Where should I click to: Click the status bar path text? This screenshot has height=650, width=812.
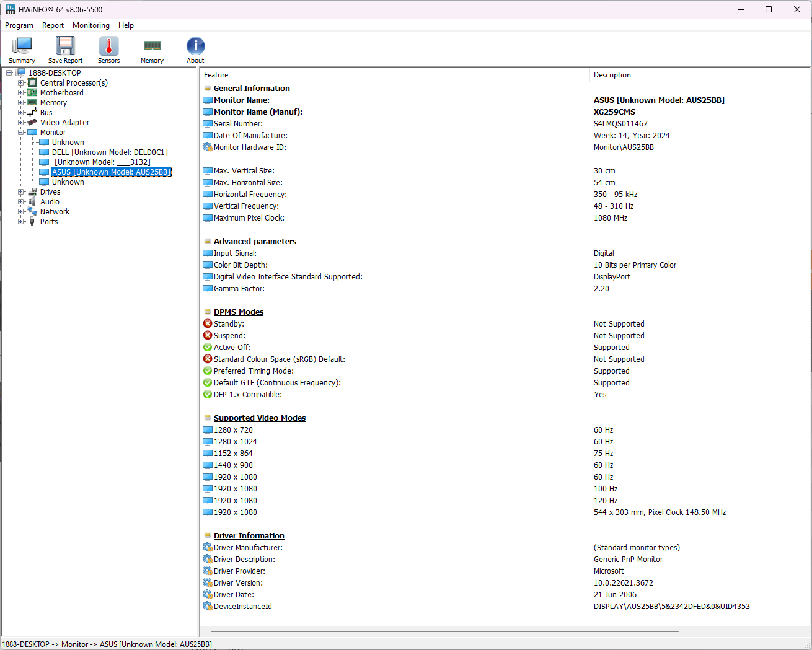pyautogui.click(x=107, y=644)
